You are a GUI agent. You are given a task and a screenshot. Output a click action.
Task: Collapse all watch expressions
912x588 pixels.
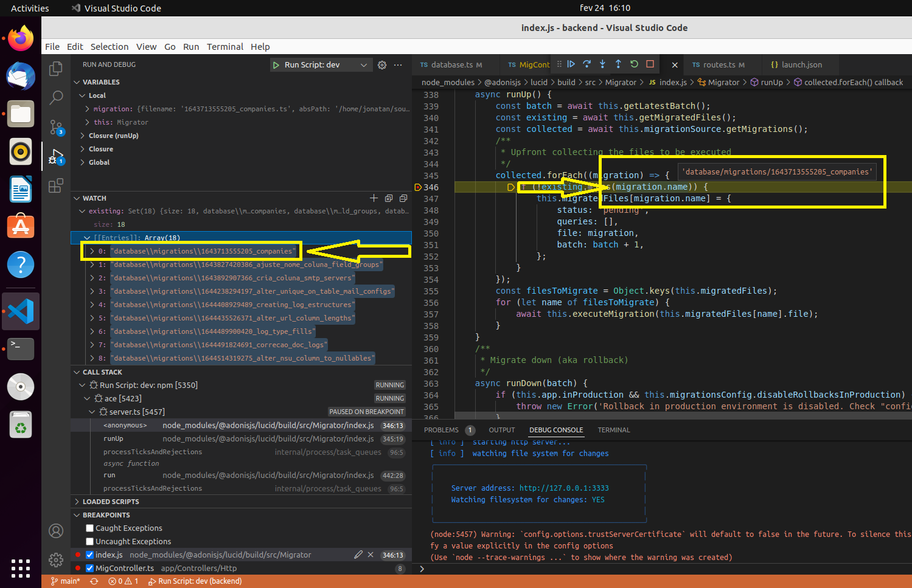point(389,198)
